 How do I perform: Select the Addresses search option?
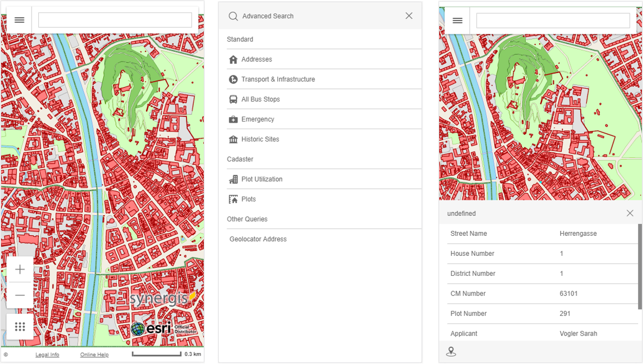pyautogui.click(x=257, y=59)
